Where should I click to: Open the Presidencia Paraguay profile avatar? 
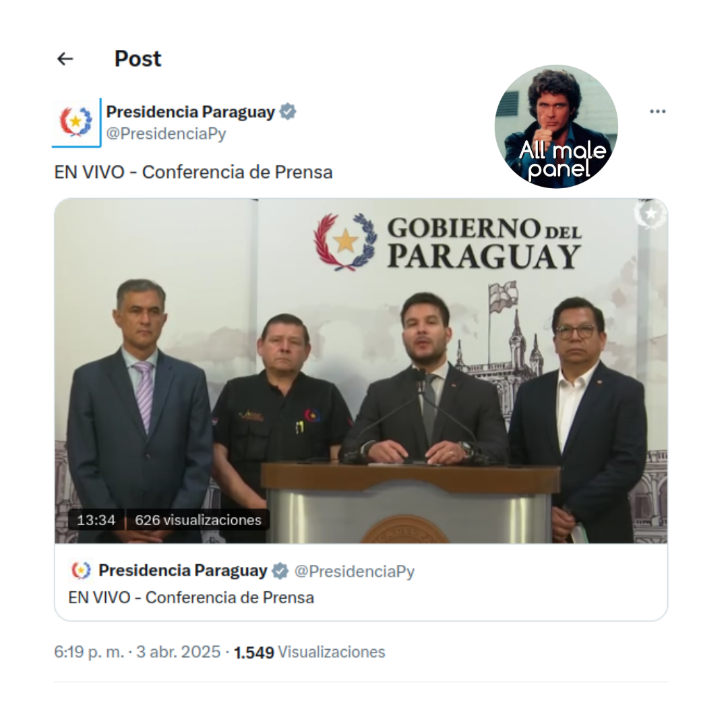[x=76, y=122]
